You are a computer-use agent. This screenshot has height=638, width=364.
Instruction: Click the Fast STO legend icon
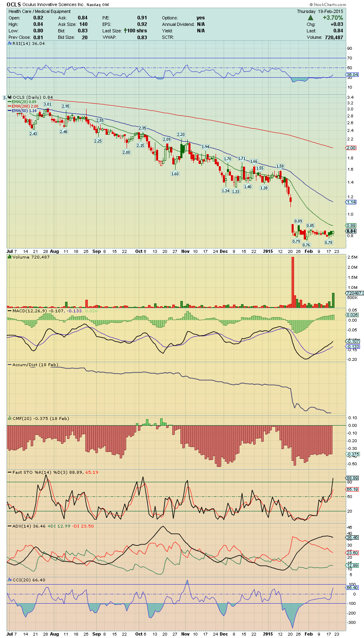tap(10, 472)
